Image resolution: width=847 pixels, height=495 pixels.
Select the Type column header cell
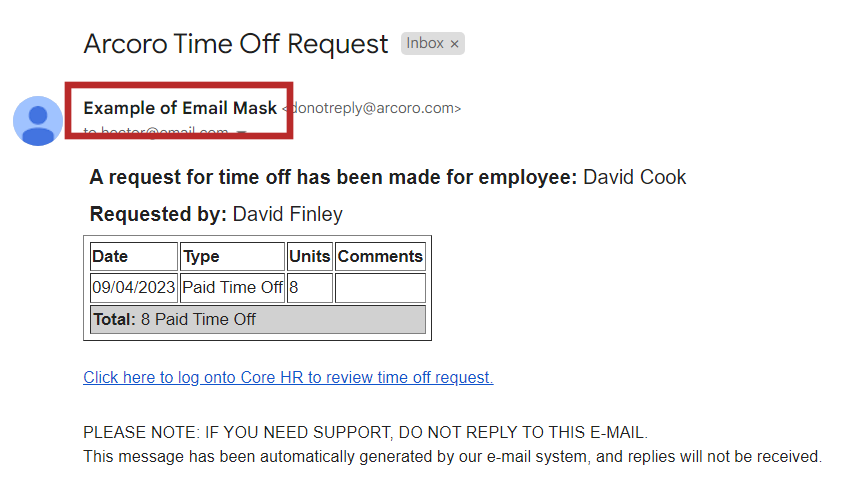pos(232,257)
